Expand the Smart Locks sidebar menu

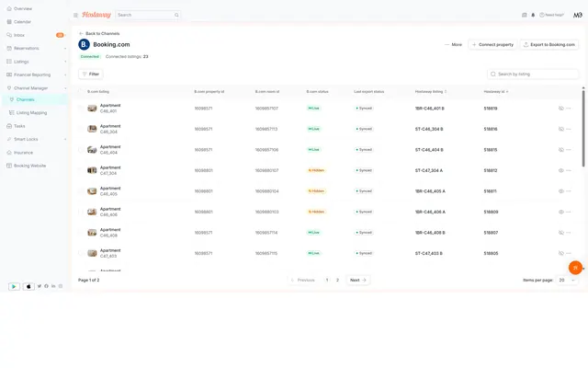click(65, 139)
